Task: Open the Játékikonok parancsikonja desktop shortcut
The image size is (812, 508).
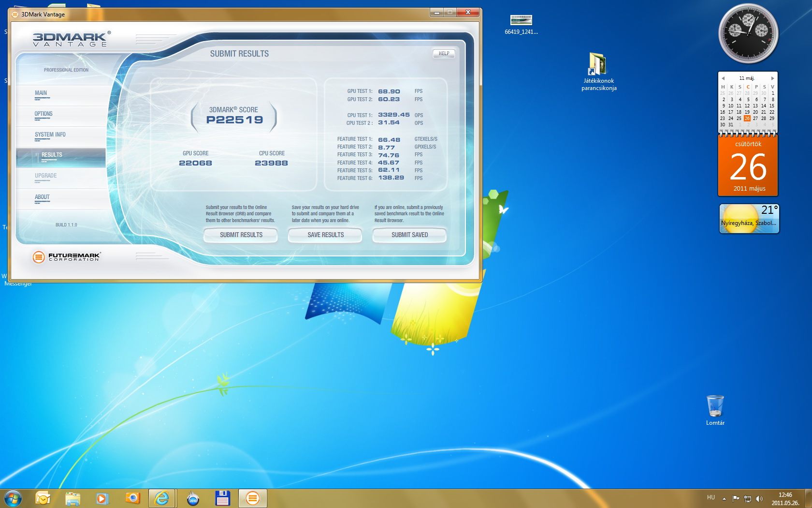Action: tap(598, 72)
